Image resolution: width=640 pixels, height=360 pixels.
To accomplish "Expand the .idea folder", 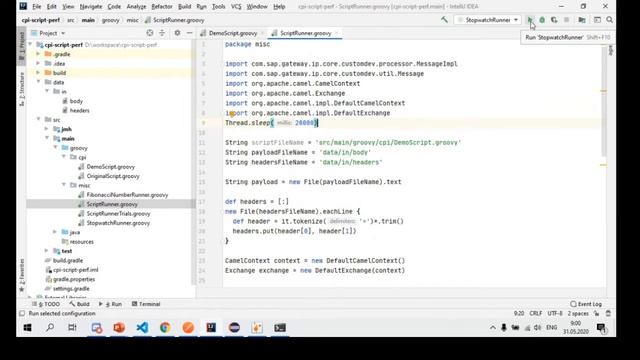I will (x=38, y=63).
